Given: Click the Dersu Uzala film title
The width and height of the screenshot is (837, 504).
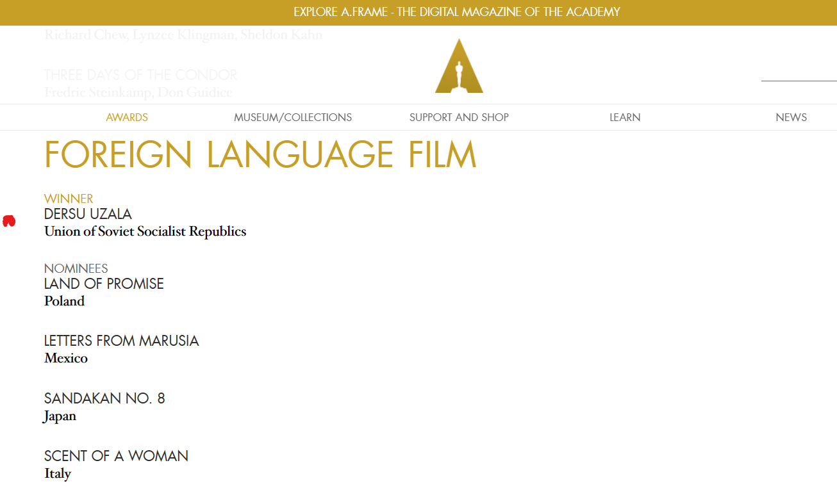Looking at the screenshot, I should click(88, 214).
